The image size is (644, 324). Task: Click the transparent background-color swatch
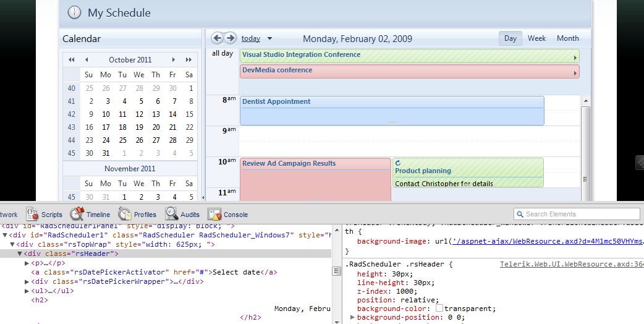pyautogui.click(x=439, y=309)
